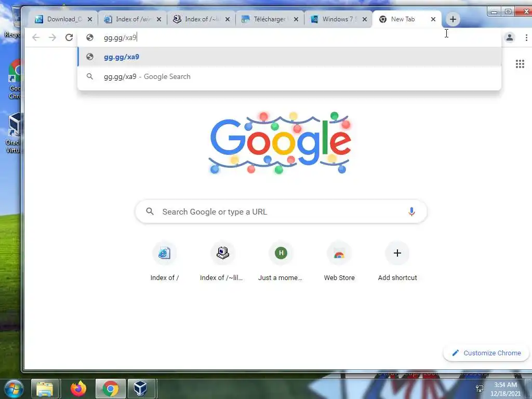Open the Index of / shortcut

tap(165, 261)
